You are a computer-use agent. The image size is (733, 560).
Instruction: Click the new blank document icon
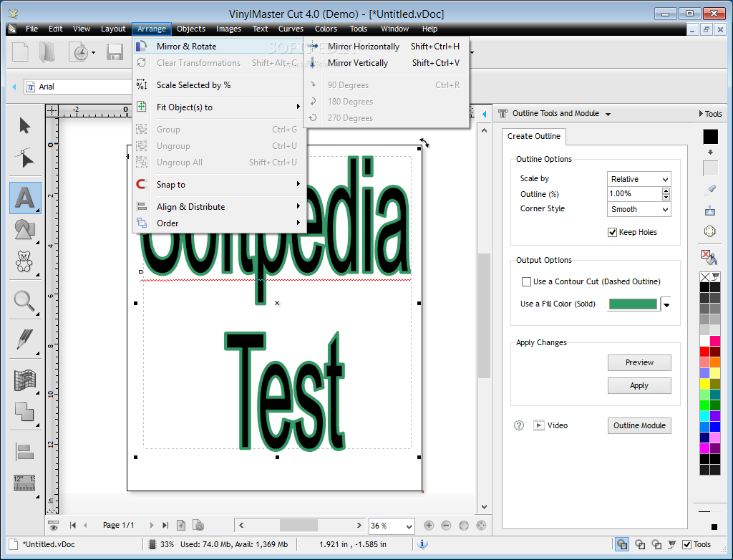pyautogui.click(x=20, y=52)
